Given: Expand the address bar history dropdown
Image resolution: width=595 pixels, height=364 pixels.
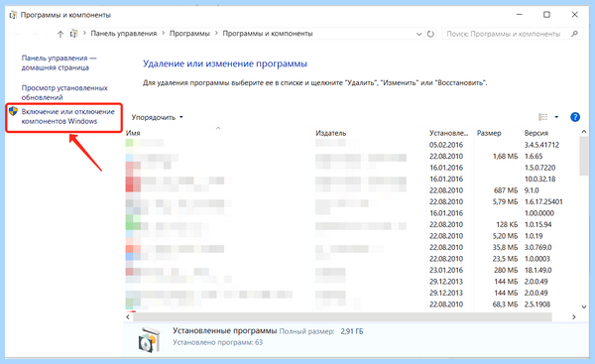Looking at the screenshot, I should (418, 34).
